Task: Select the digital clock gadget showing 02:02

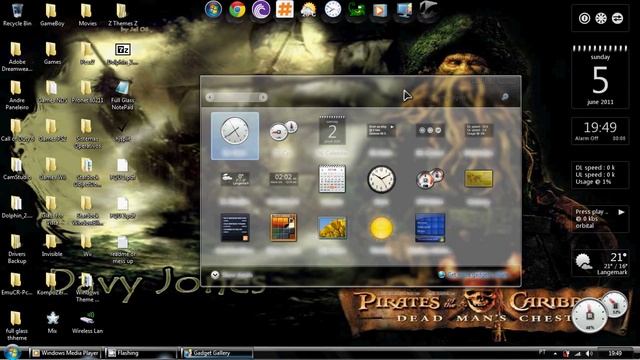Action: [x=283, y=179]
